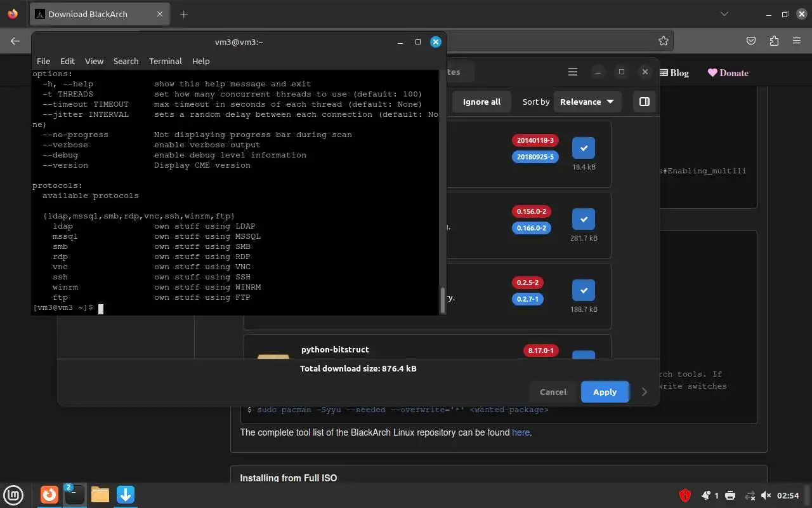Launch Firefox from the taskbar

[49, 495]
